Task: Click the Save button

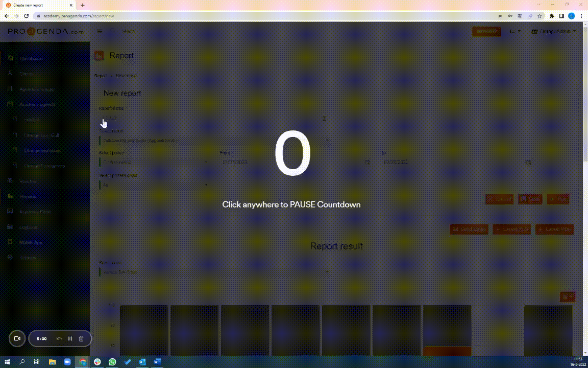Action: coord(530,199)
